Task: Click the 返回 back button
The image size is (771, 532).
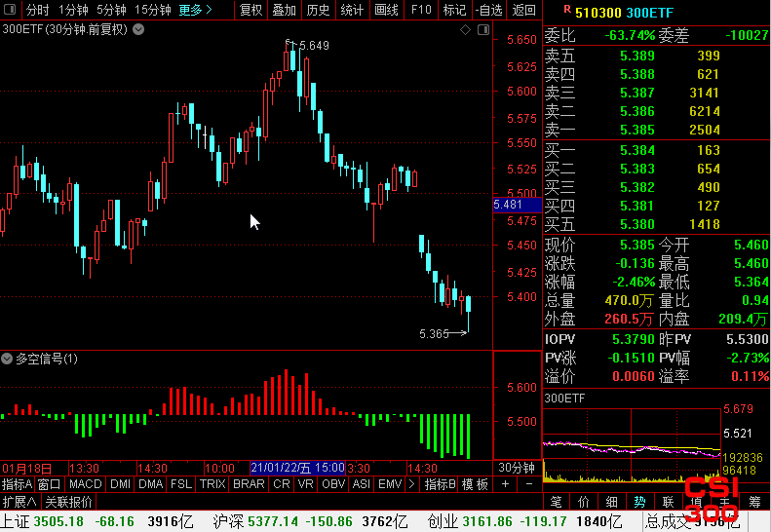Action: [x=523, y=10]
